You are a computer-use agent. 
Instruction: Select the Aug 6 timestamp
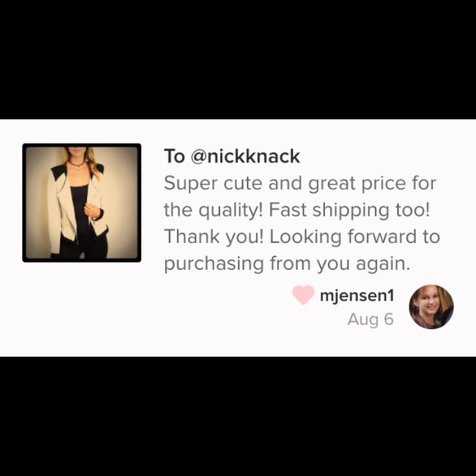pyautogui.click(x=371, y=319)
